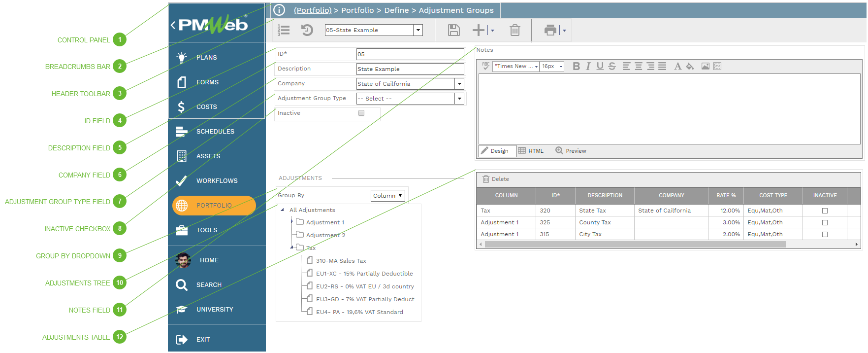Click the insert image icon in Notes
The image size is (868, 353).
tap(705, 67)
